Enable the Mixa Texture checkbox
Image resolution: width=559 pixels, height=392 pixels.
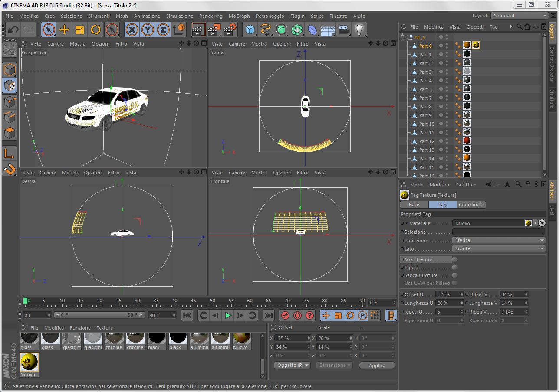pyautogui.click(x=454, y=260)
